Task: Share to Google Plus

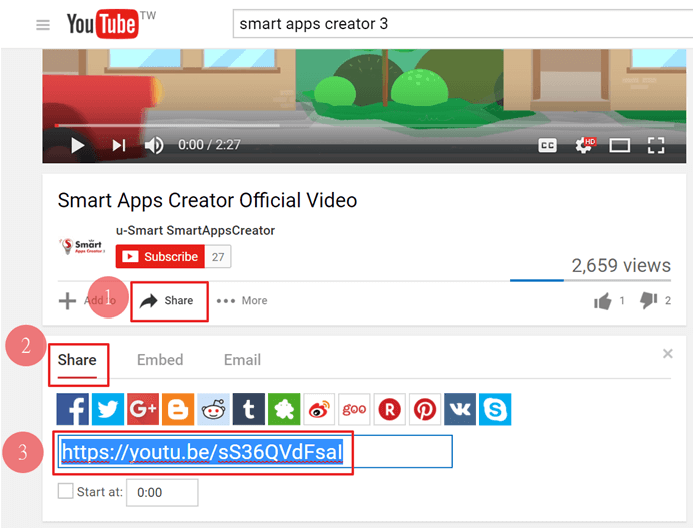Action: coord(143,409)
